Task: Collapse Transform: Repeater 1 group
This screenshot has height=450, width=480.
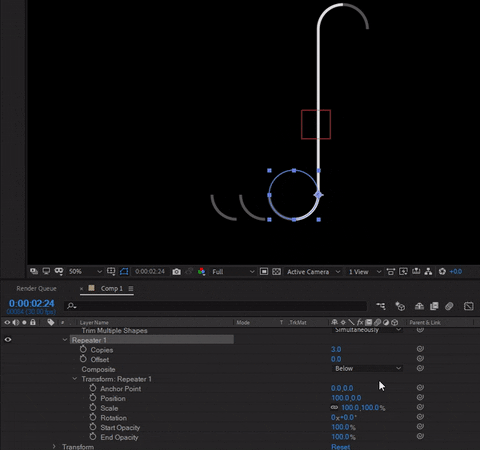Action: coord(75,379)
